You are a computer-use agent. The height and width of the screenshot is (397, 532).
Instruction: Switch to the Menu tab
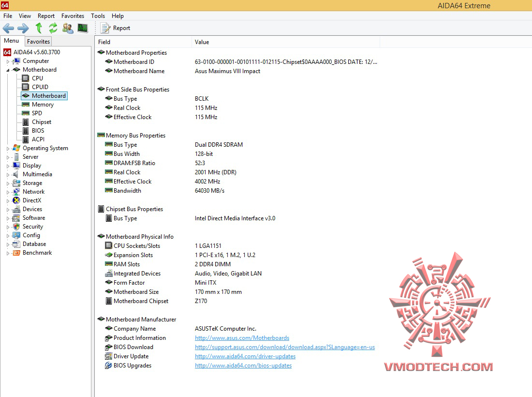click(12, 41)
